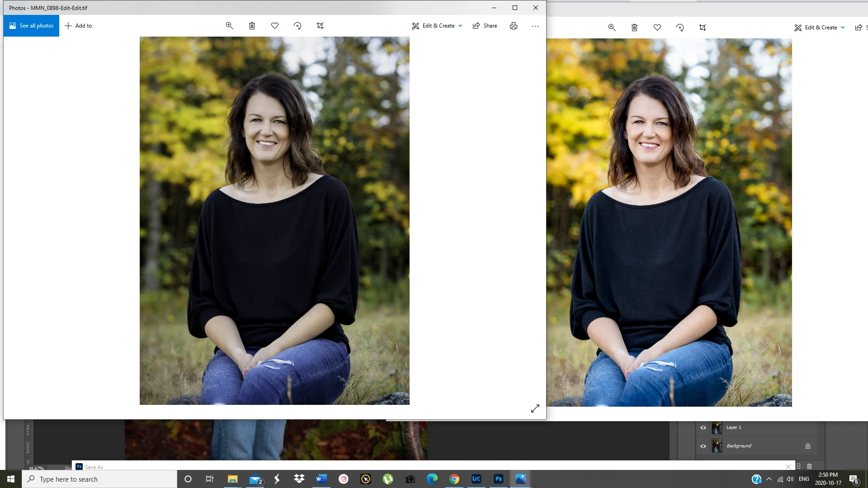Image resolution: width=868 pixels, height=488 pixels.
Task: Rotate the photo in the front window
Action: pos(297,26)
